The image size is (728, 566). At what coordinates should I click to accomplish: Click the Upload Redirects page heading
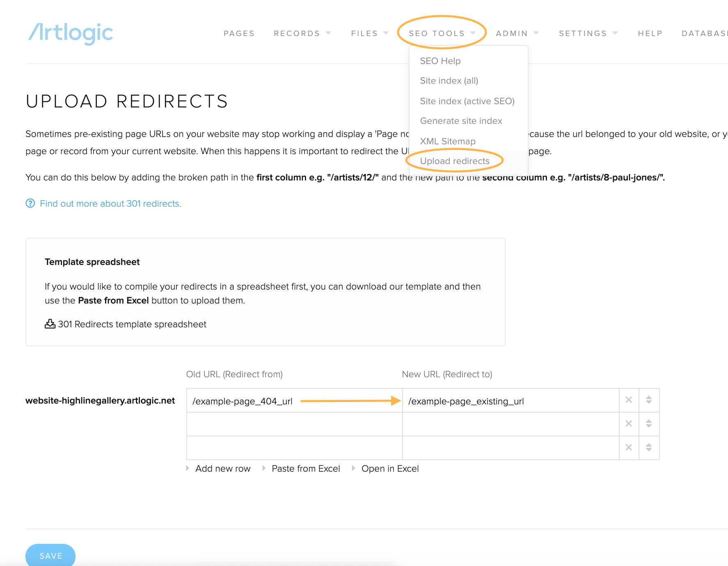(x=127, y=101)
